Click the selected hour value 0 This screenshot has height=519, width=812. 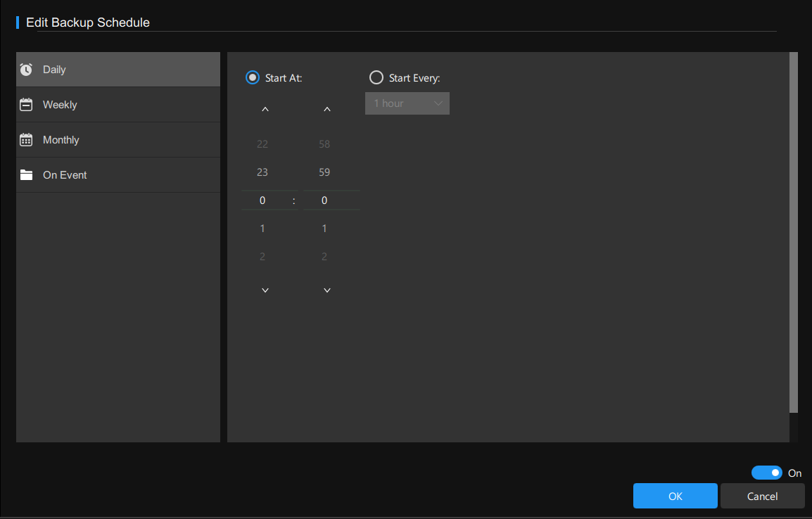tap(262, 200)
